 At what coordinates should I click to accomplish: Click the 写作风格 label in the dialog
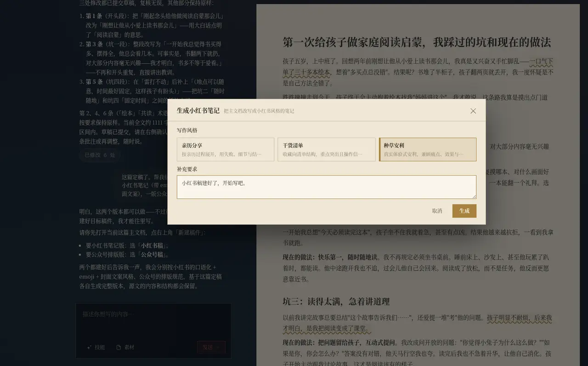[187, 131]
